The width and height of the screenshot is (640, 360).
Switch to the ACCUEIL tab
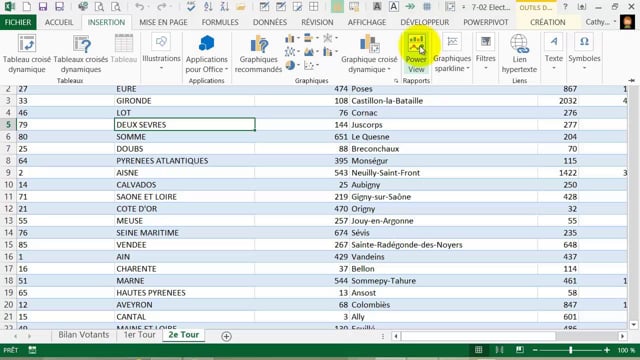point(59,22)
